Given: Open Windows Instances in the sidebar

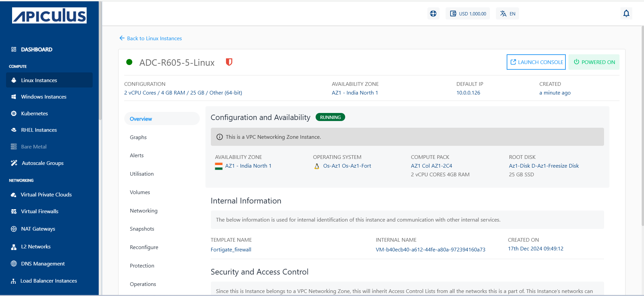Looking at the screenshot, I should pos(44,97).
